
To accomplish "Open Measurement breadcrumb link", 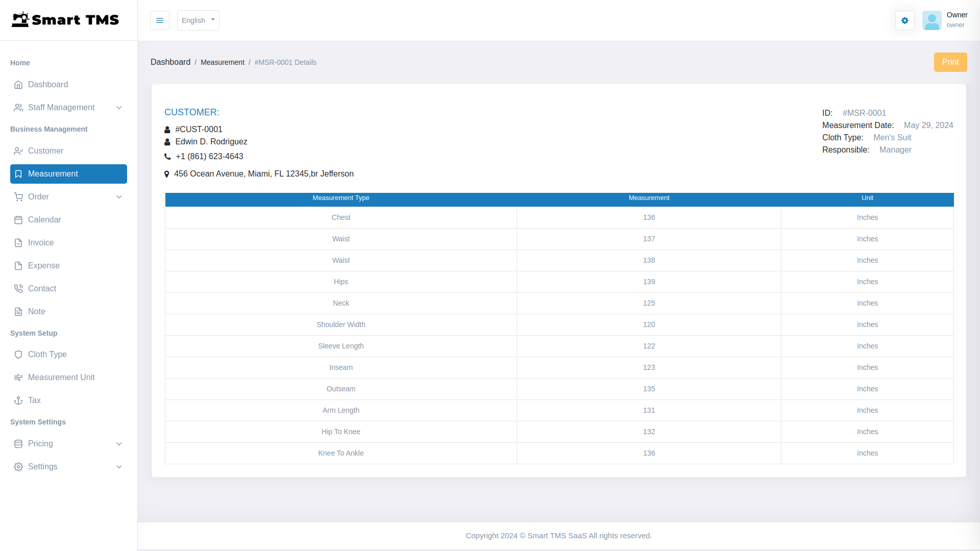I will click(223, 62).
